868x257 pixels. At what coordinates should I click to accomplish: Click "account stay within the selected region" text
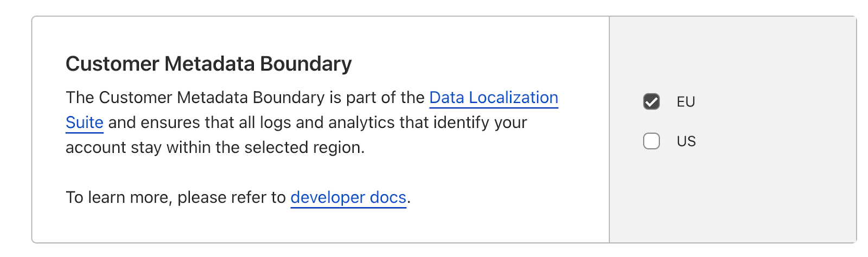(x=215, y=147)
